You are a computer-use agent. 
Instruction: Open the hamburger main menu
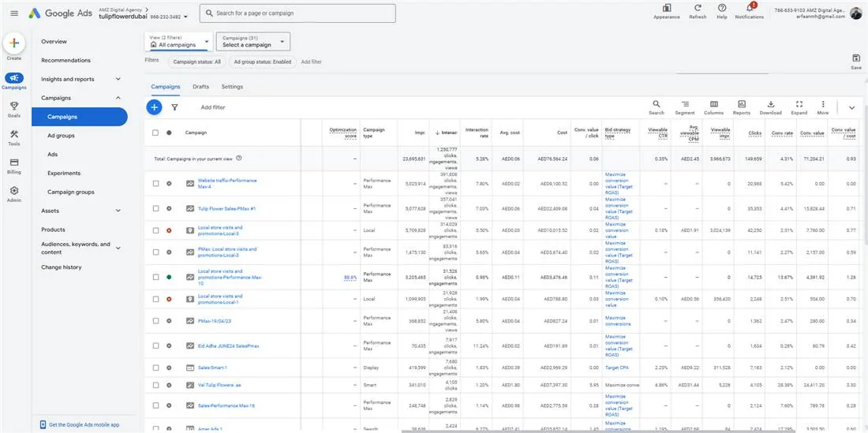[x=14, y=13]
